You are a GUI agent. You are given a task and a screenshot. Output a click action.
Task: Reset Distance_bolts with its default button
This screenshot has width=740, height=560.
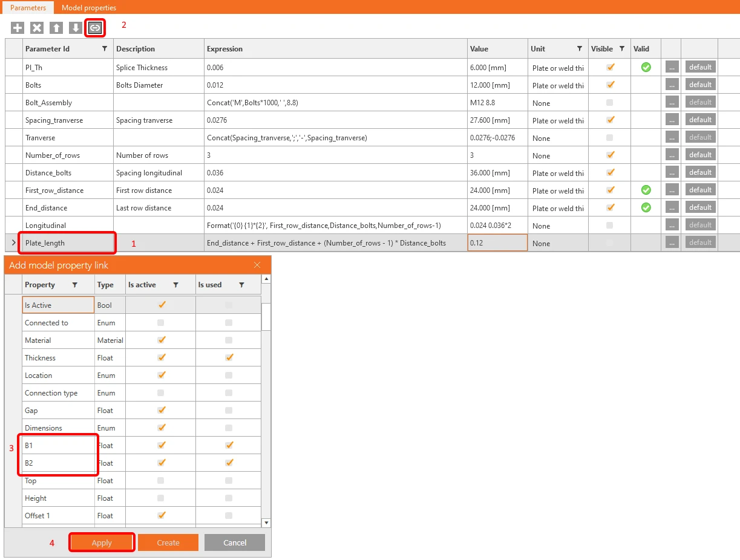coord(700,172)
